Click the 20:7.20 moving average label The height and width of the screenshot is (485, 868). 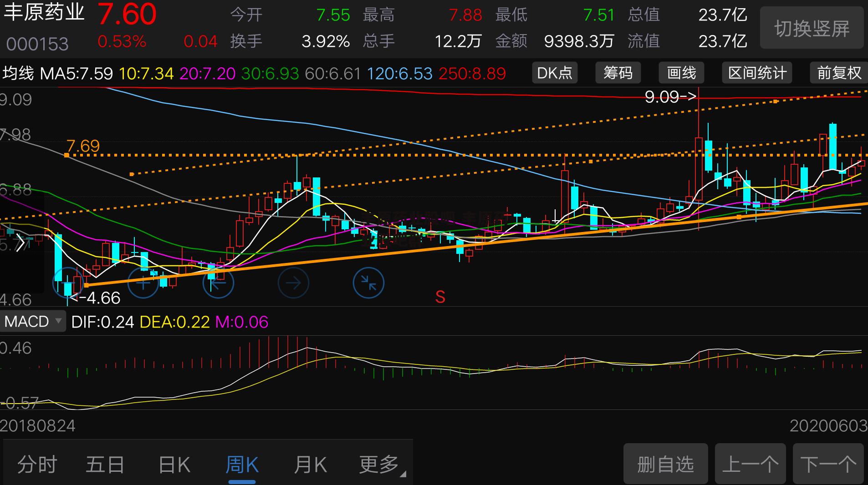tap(208, 73)
